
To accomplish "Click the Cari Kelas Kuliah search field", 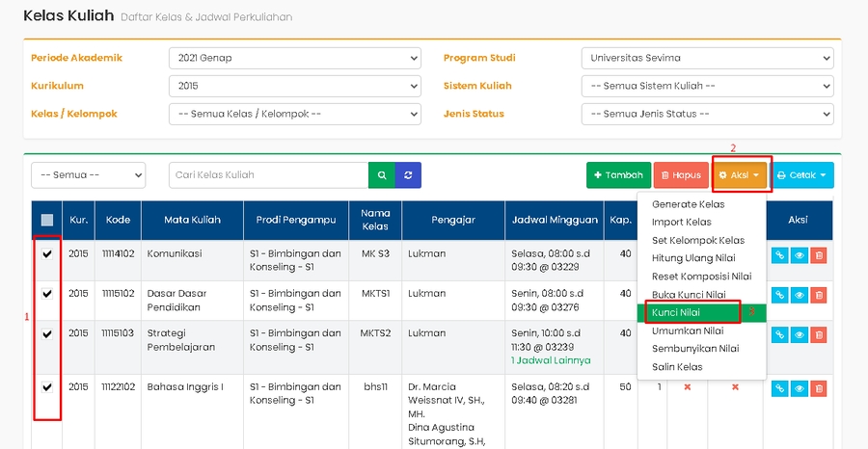I will [x=268, y=175].
